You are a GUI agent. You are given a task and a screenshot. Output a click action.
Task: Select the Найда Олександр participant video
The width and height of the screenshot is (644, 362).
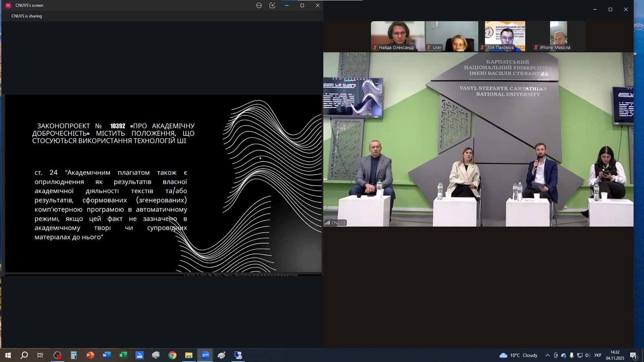tap(397, 36)
